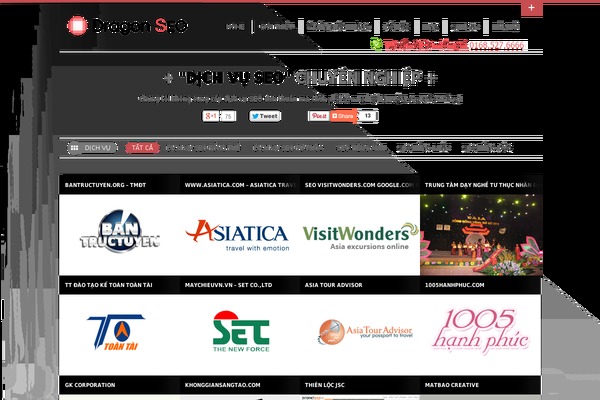Click the +1 count 75
Screen dimensions: 600x400
coord(228,116)
